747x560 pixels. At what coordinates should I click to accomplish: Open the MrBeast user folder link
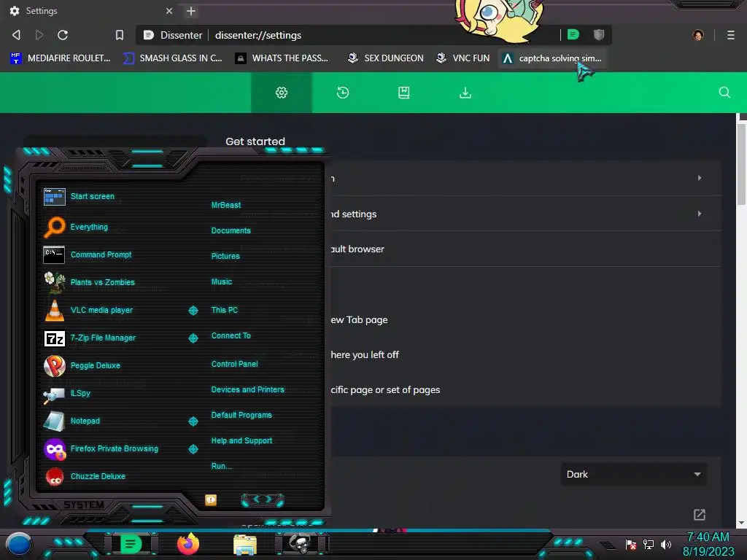[226, 205]
